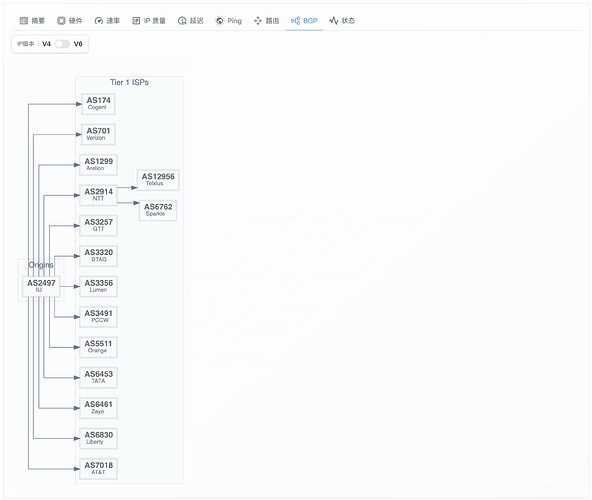Select the origin AS2497 IIJ node

point(41,286)
